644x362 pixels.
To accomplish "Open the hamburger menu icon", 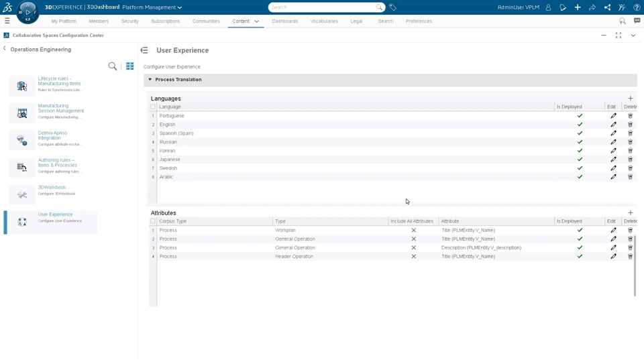I will (x=7, y=21).
